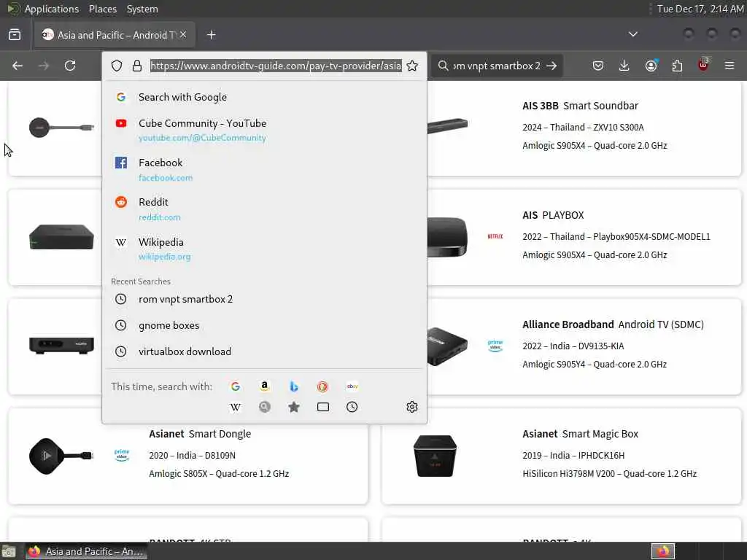Open Firefox View
Image resolution: width=747 pixels, height=560 pixels.
point(15,35)
